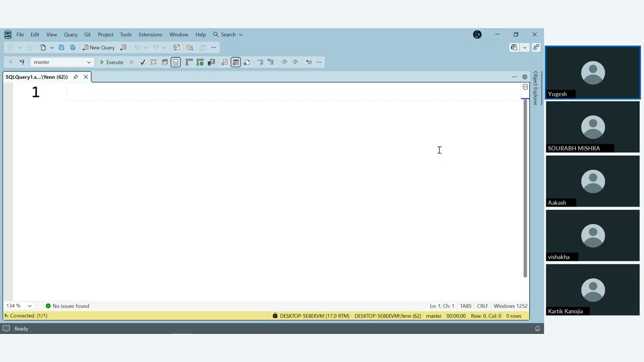Expand the Copilot dropdown arrow
Viewport: 644px width, 362px height.
tap(524, 47)
